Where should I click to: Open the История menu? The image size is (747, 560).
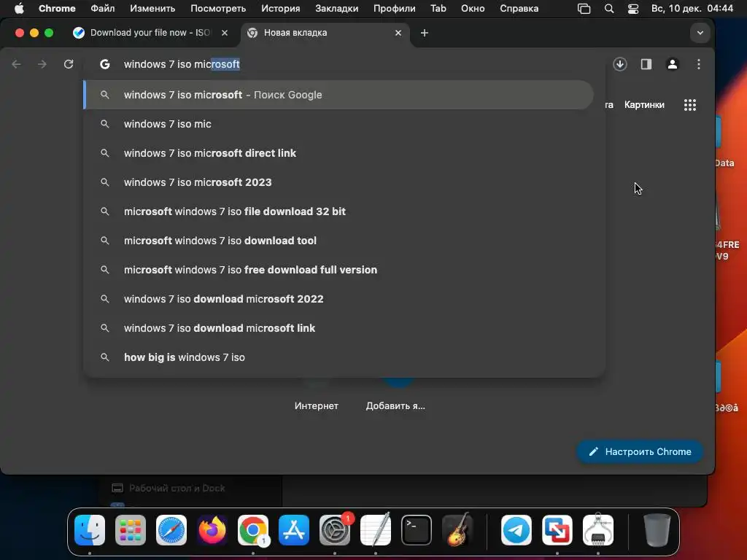[x=281, y=8]
